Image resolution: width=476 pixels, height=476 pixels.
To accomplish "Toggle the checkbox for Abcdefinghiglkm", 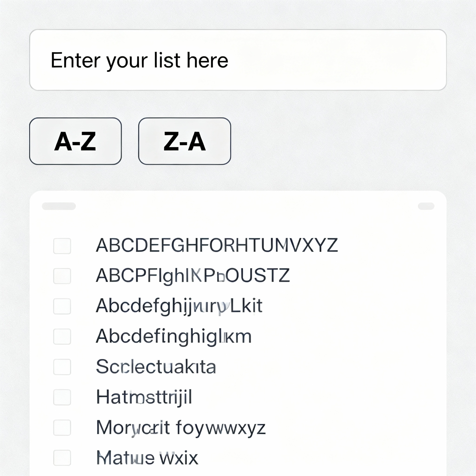I will (x=62, y=336).
